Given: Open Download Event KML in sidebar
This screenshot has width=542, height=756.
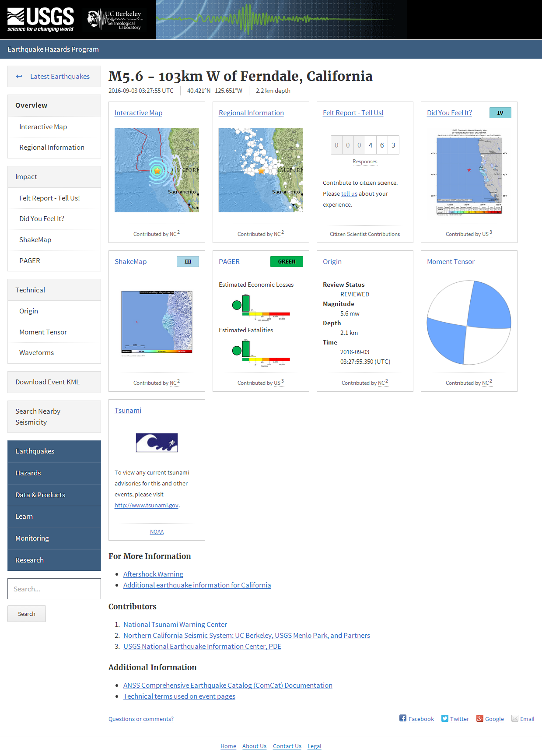Looking at the screenshot, I should (x=48, y=382).
